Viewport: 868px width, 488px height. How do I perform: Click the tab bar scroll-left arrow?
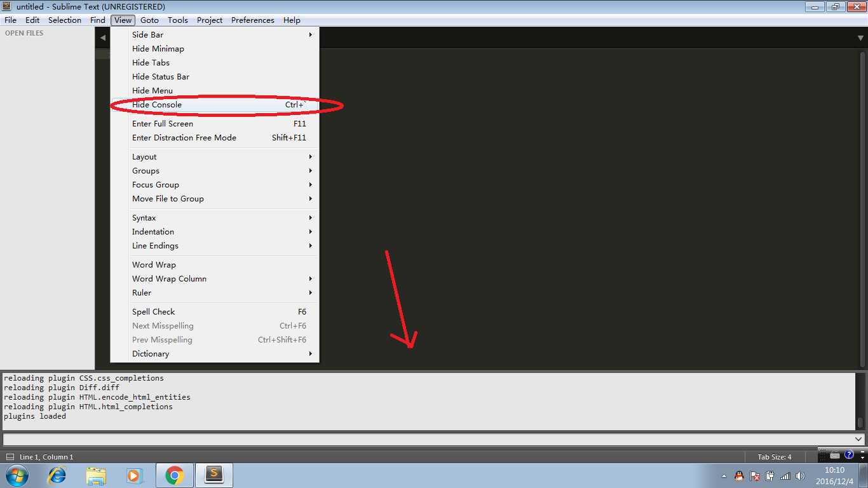click(x=103, y=37)
